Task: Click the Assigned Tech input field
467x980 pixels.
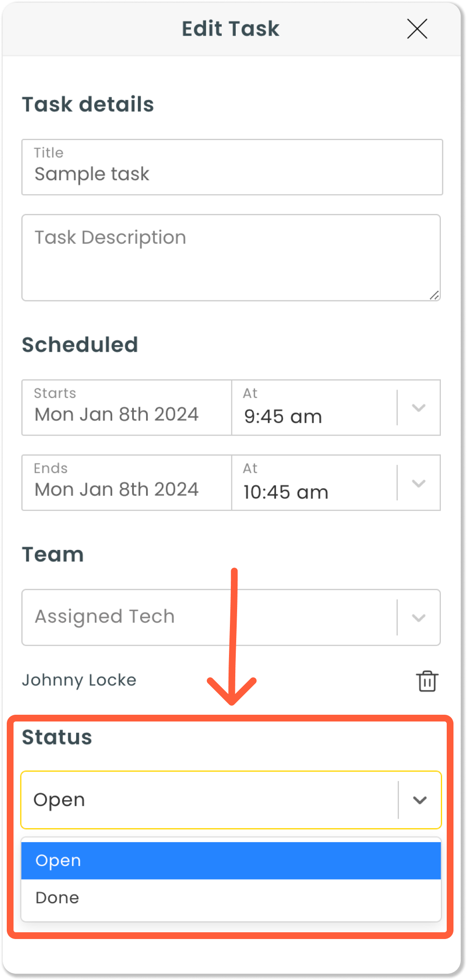Action: 180,617
